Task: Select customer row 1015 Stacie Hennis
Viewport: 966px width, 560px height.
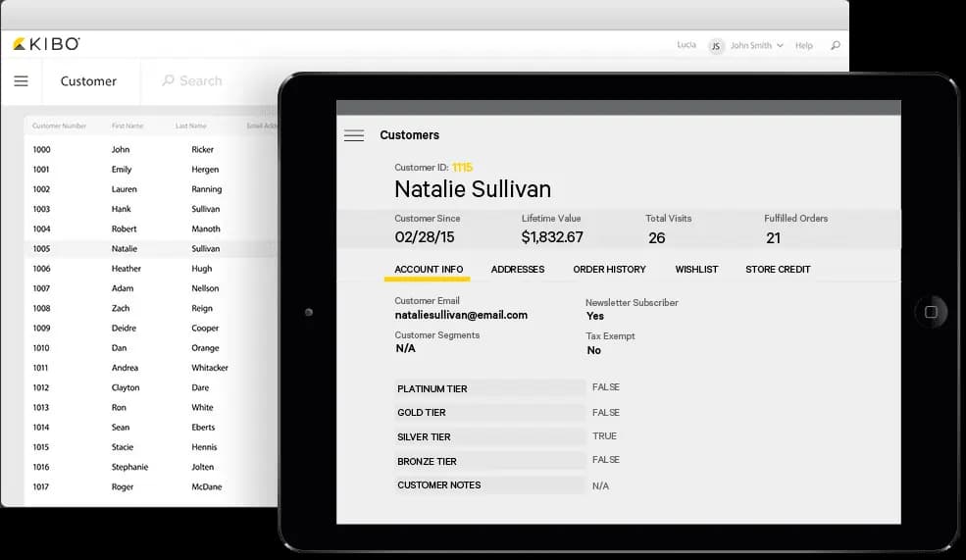Action: coord(151,446)
